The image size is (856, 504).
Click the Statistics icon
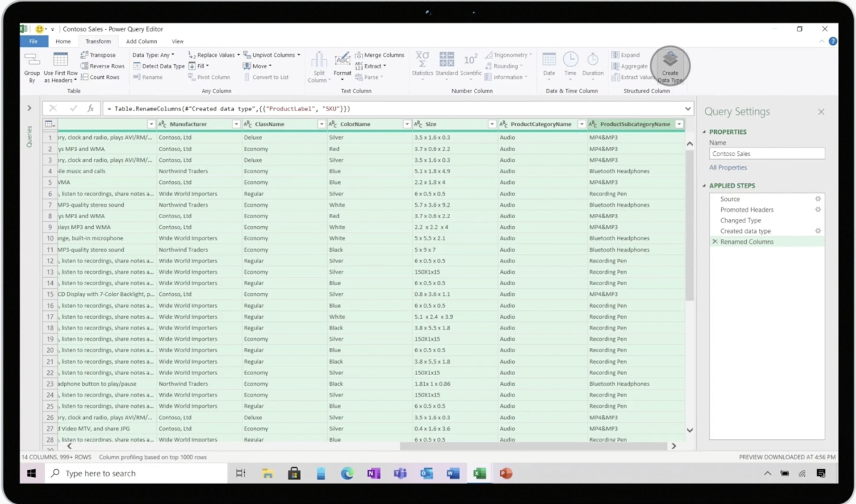(x=422, y=59)
